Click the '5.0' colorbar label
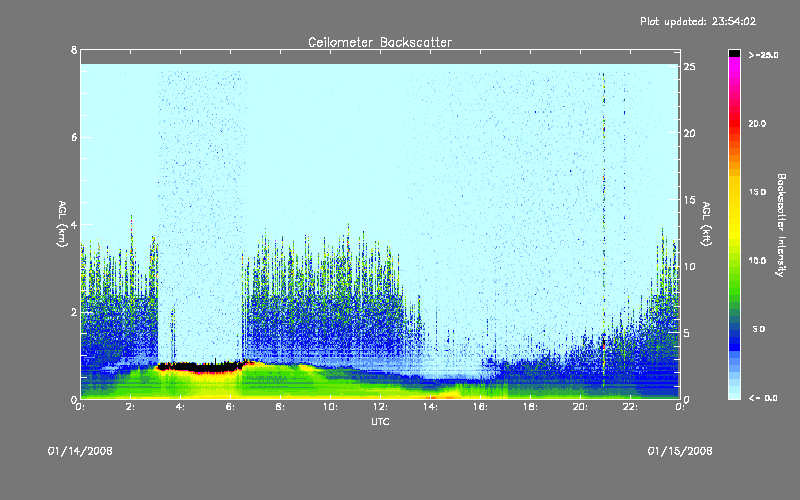 759,330
